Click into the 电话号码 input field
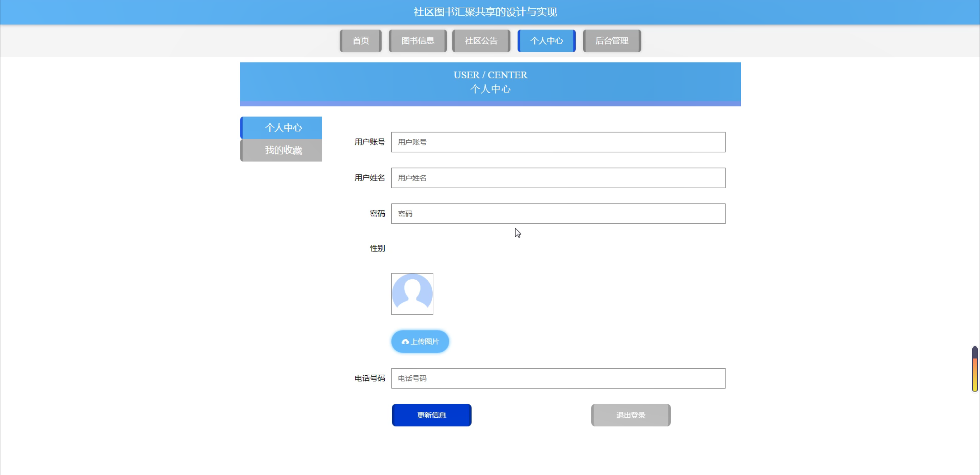This screenshot has width=980, height=475. coord(558,378)
